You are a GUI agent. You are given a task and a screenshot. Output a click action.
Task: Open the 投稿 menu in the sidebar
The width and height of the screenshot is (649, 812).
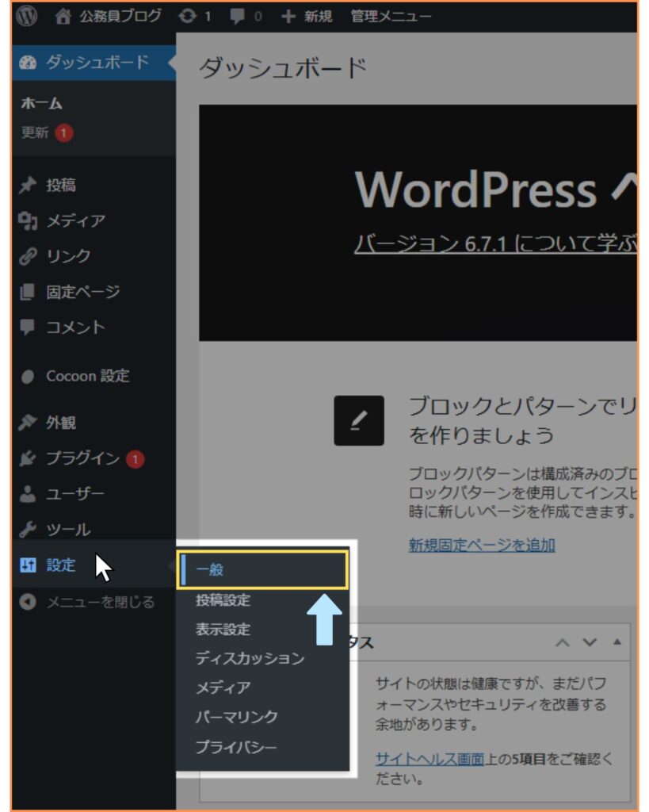tap(60, 185)
